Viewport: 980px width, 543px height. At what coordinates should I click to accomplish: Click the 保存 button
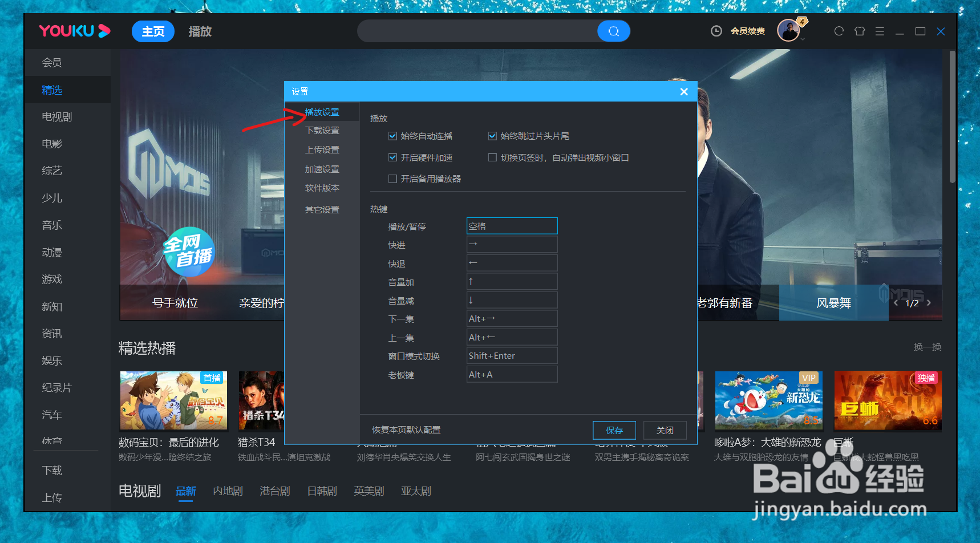[614, 430]
